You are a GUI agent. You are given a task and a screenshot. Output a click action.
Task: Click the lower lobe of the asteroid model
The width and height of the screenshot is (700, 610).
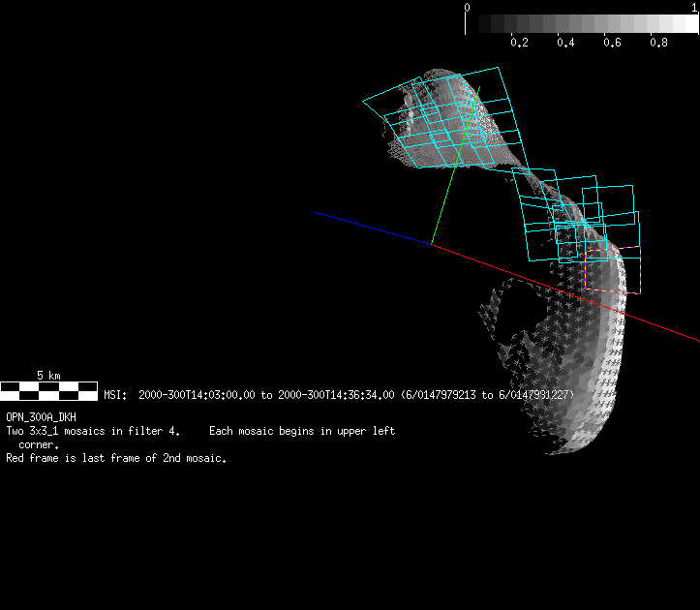pyautogui.click(x=571, y=368)
